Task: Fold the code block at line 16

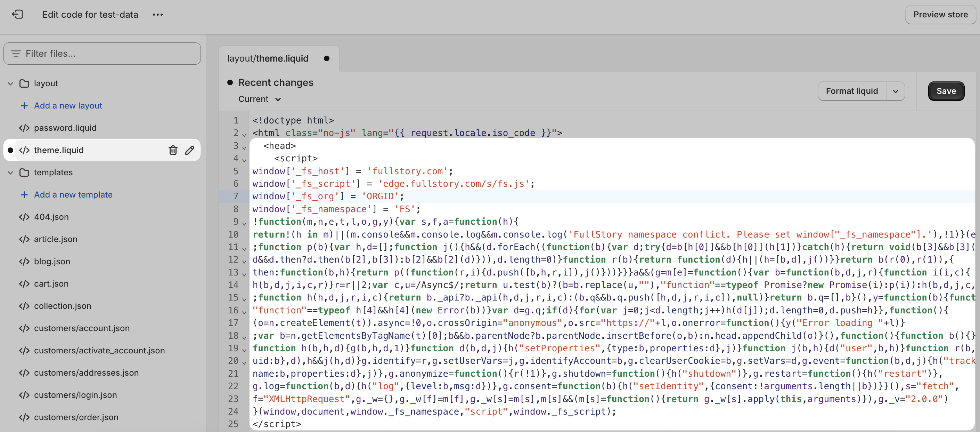Action: [x=244, y=312]
